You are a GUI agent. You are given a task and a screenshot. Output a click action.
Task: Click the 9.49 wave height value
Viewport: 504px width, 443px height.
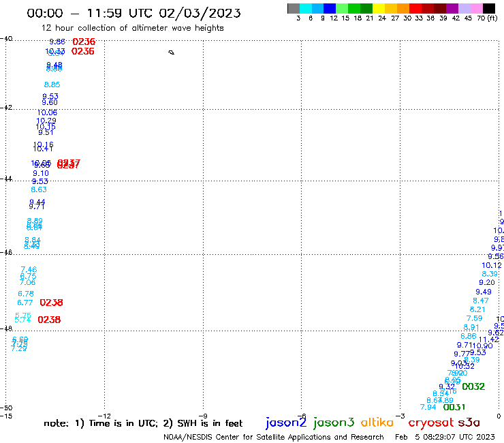click(x=484, y=292)
